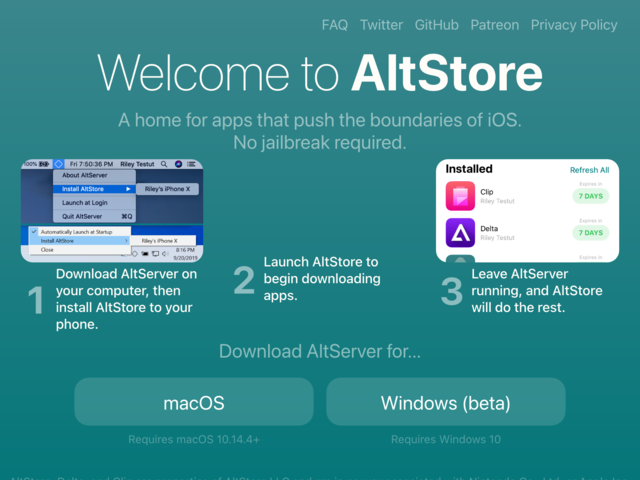Click the AltServer diamond icon in menu bar screenshot
This screenshot has width=640, height=480.
tap(59, 164)
